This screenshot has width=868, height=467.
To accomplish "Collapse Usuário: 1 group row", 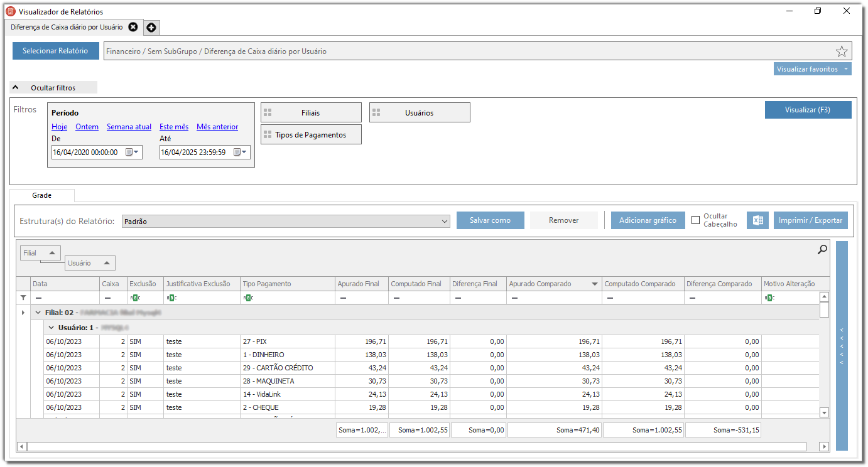I will [x=52, y=328].
